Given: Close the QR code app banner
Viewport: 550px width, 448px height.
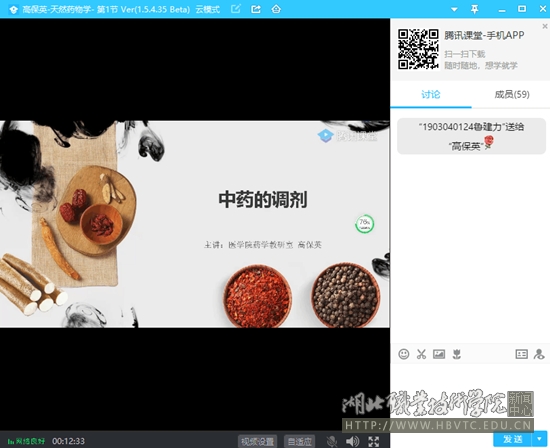Looking at the screenshot, I should pos(545,26).
